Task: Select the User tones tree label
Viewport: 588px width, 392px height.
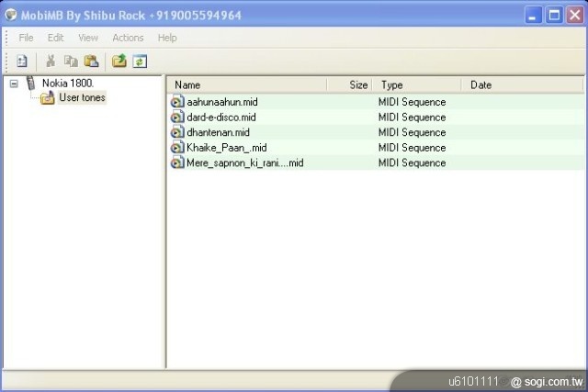Action: [82, 98]
